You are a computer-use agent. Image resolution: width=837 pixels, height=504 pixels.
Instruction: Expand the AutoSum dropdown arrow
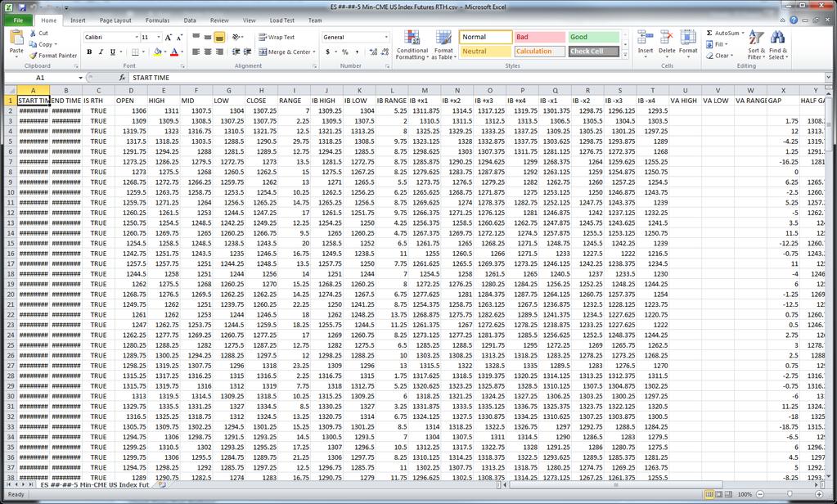[743, 33]
